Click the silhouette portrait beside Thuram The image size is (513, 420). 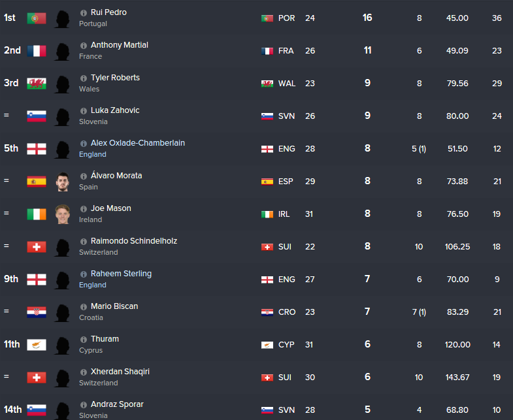(x=62, y=345)
